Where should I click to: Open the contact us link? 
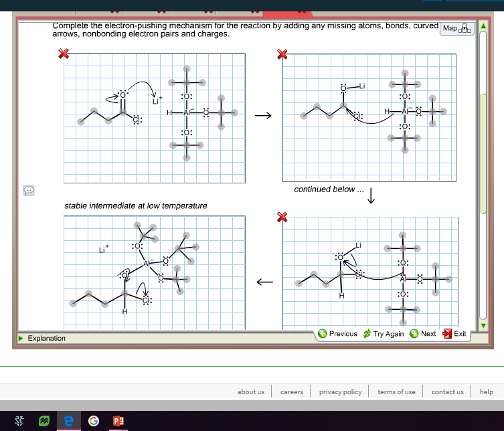point(447,392)
